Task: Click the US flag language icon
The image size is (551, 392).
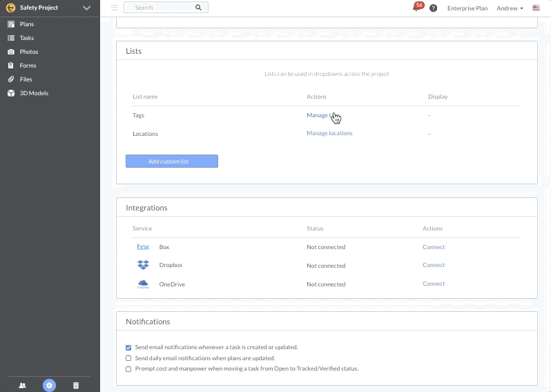Action: point(536,8)
